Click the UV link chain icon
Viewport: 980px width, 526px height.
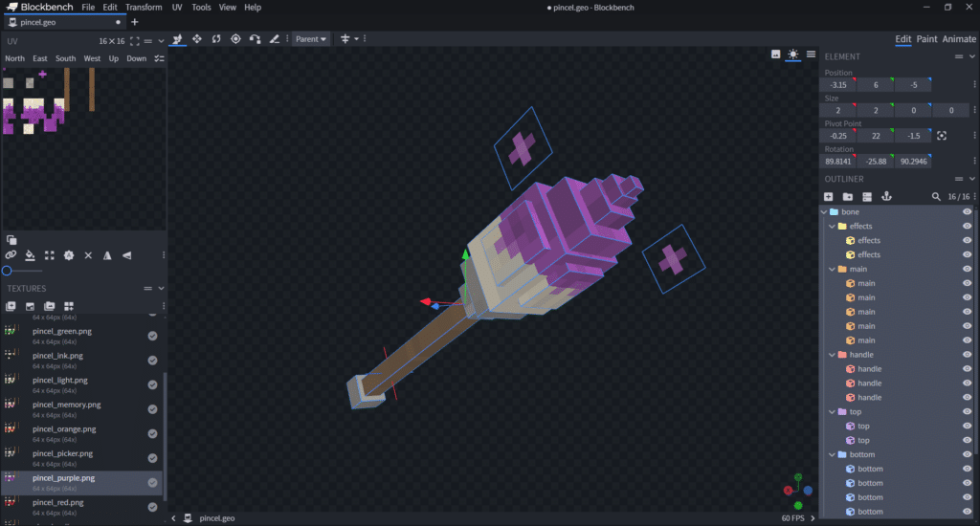11,255
